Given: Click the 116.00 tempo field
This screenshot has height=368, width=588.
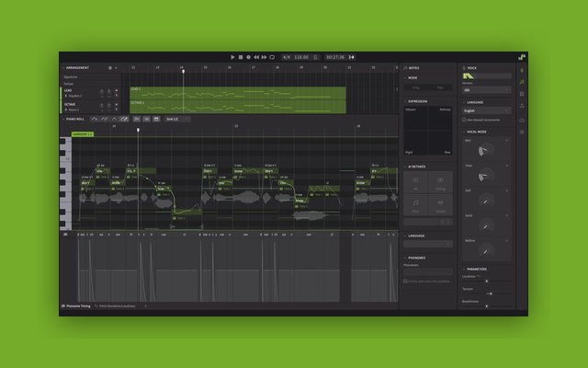Looking at the screenshot, I should pyautogui.click(x=301, y=57).
